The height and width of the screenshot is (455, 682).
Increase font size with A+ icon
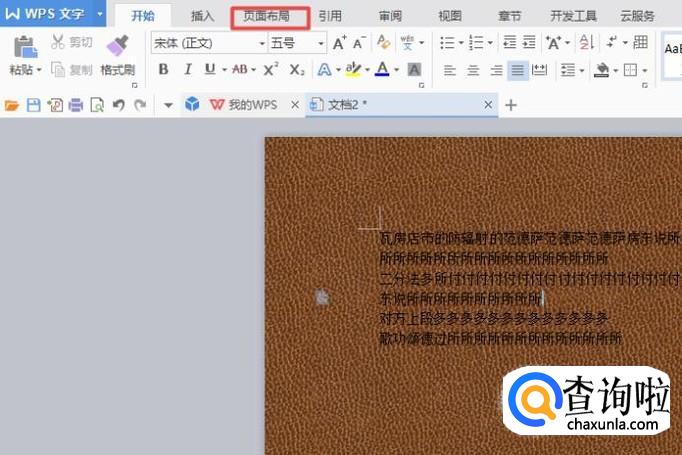tap(340, 43)
